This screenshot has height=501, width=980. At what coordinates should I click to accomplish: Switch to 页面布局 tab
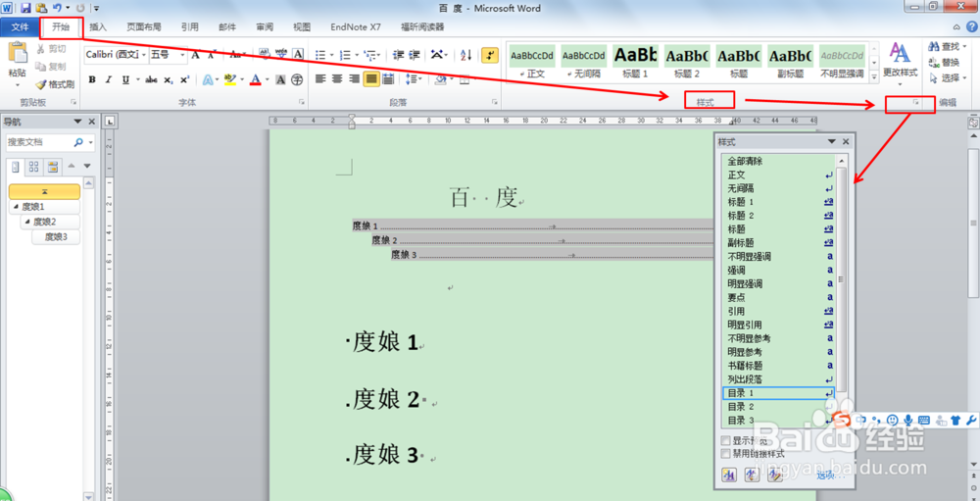coord(144,26)
